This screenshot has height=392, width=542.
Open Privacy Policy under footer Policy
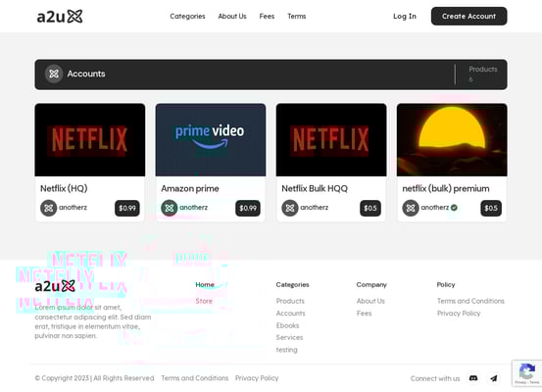[459, 314]
